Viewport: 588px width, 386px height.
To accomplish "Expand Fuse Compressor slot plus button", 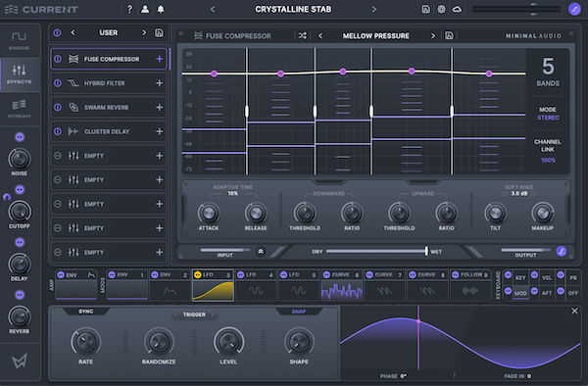I will click(160, 59).
